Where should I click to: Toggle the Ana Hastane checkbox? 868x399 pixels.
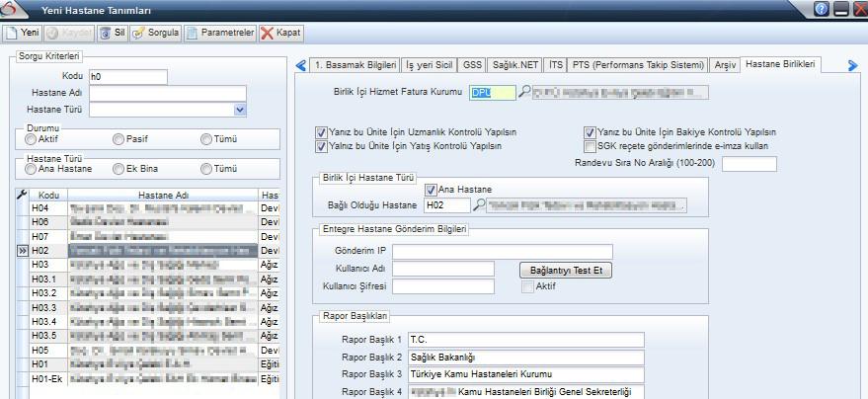pos(431,190)
